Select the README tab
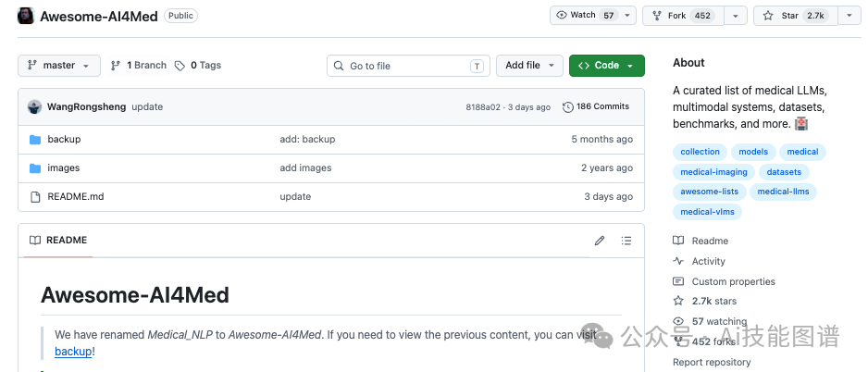Image resolution: width=868 pixels, height=372 pixels. tap(58, 241)
